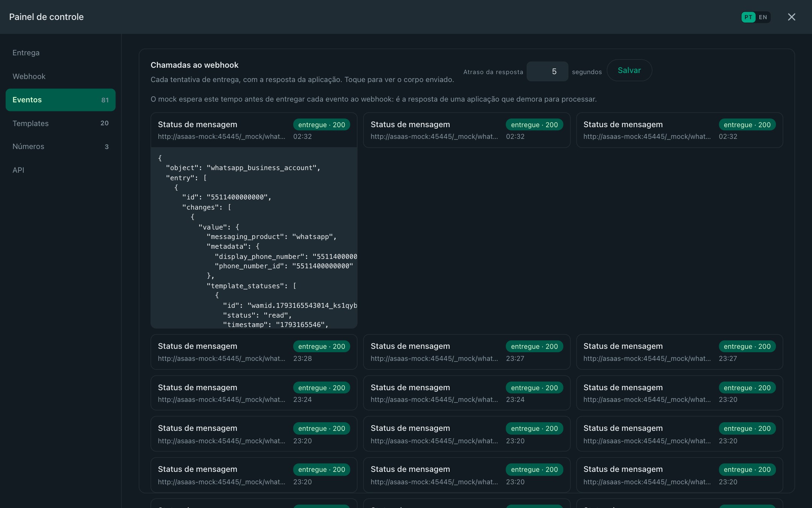
Task: Click the JSON payload body text
Action: pos(254,238)
